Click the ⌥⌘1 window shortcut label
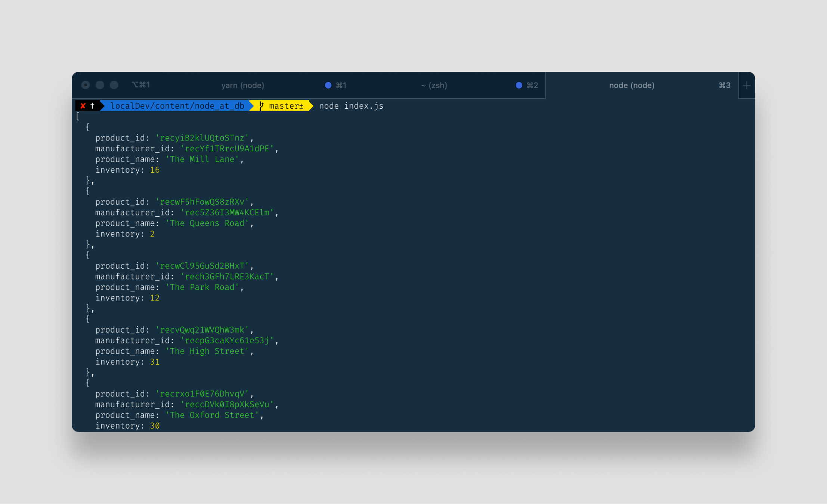 coord(141,85)
